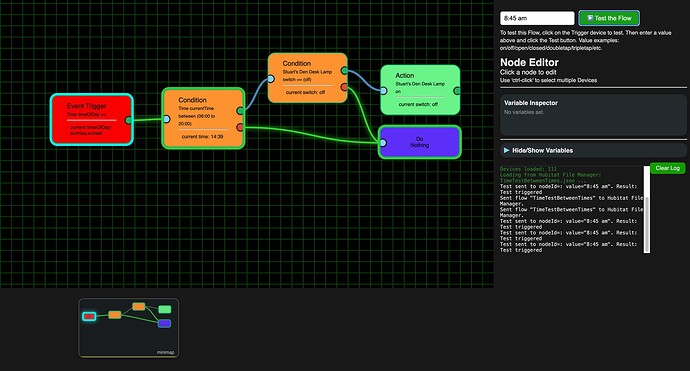Click the Action node input port
This screenshot has height=371, width=690.
384,91
